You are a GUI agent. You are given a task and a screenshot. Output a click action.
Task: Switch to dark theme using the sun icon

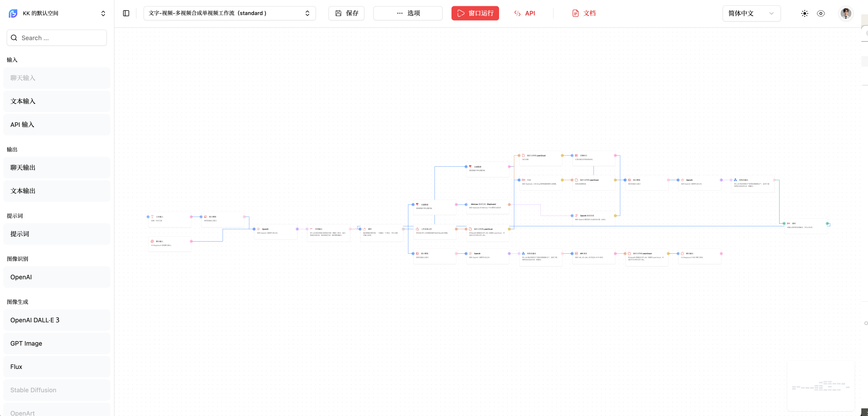pos(804,13)
